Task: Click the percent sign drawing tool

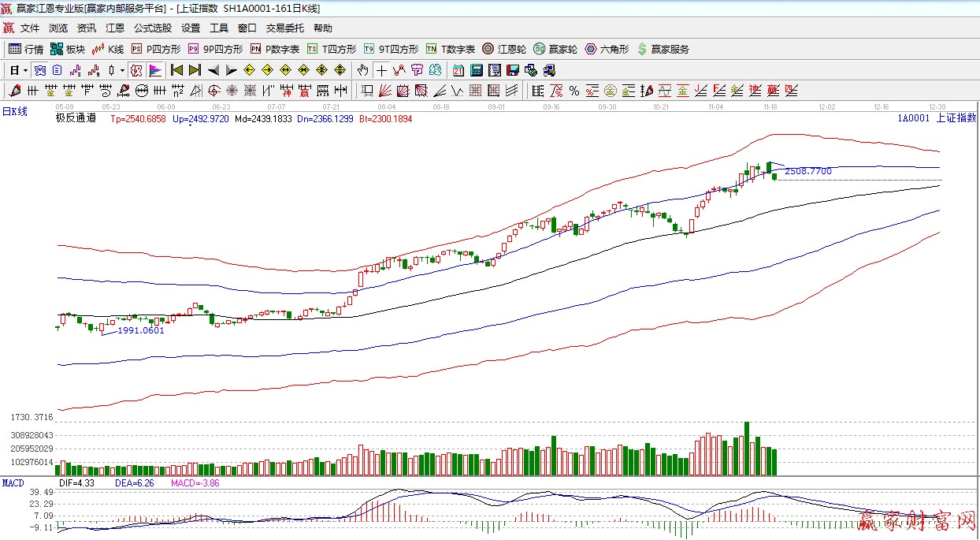Action: (x=574, y=91)
